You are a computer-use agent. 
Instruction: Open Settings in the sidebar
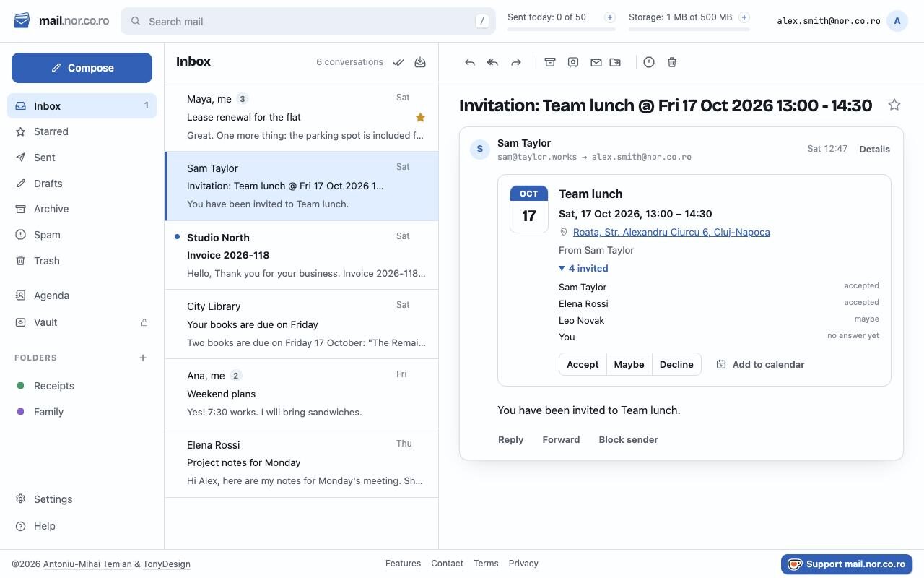[x=82, y=499]
